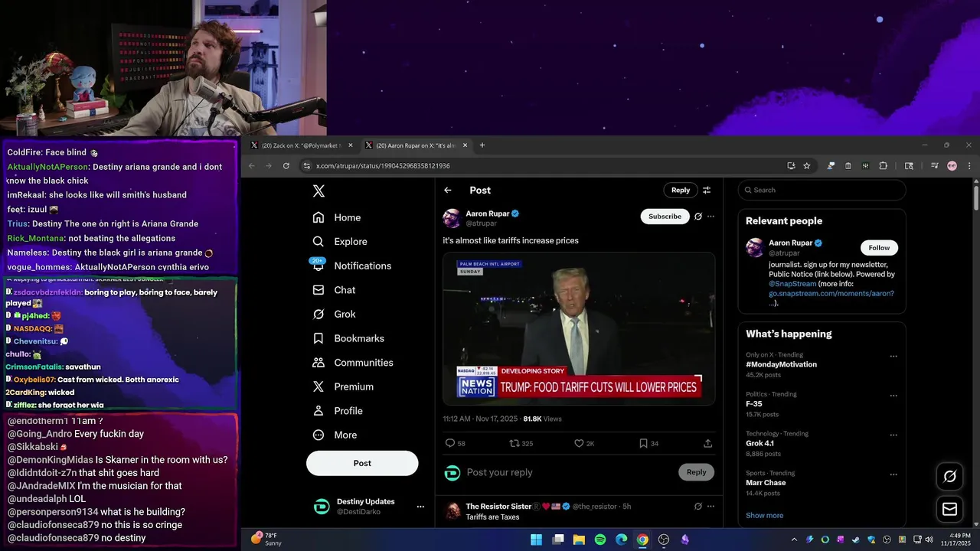Click the volume icon in the system tray
The image size is (980, 551).
coord(929,540)
